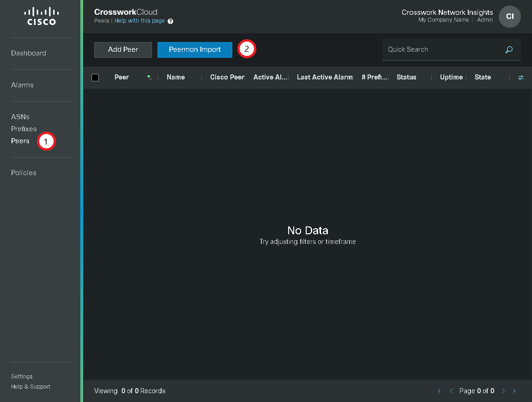
Task: Click the Peer column sort arrow
Action: (149, 77)
